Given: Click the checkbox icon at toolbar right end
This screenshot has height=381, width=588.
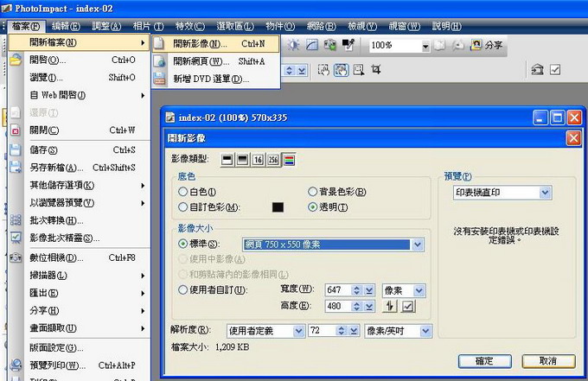Looking at the screenshot, I should (x=555, y=70).
